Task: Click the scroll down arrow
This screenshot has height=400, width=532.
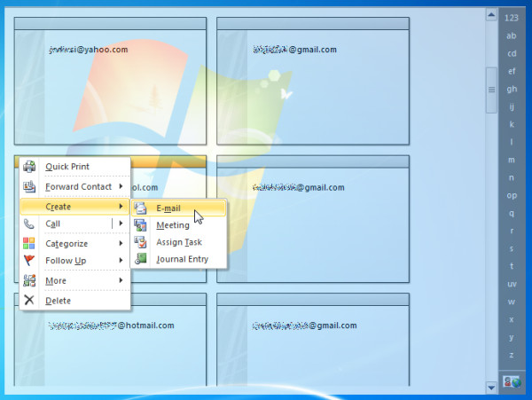Action: click(491, 388)
